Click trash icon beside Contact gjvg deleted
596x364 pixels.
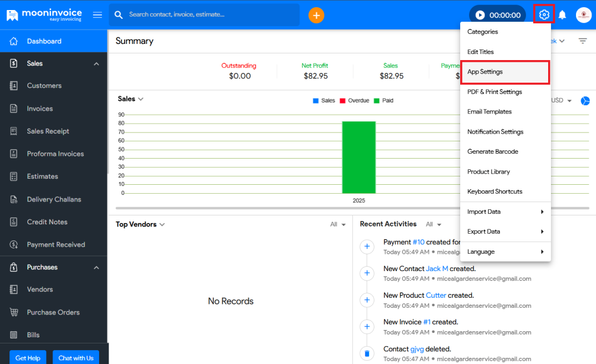(x=367, y=353)
